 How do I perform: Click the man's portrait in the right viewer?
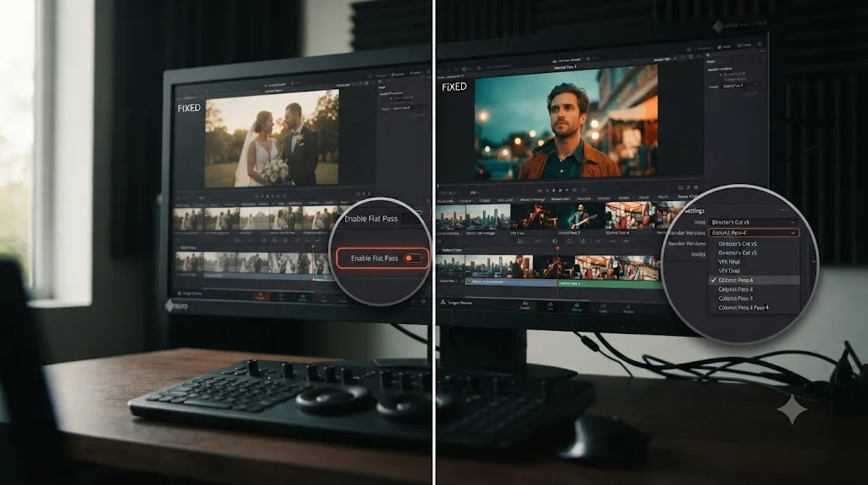(566, 124)
